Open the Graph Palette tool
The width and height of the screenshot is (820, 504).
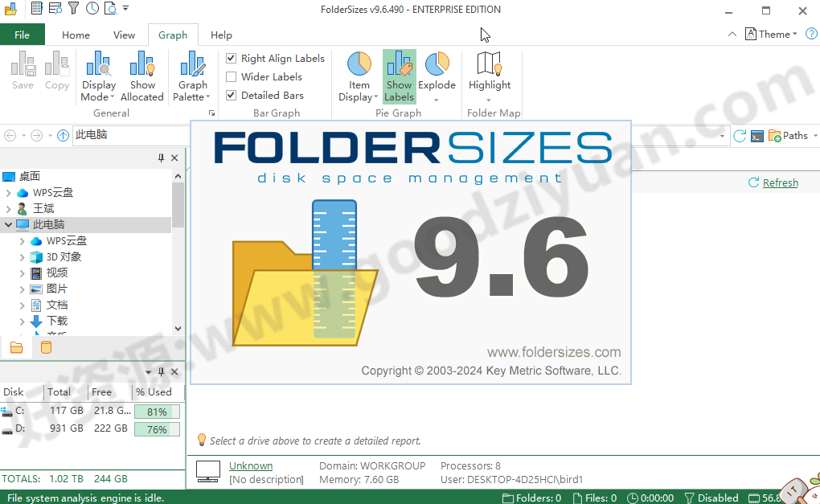191,74
